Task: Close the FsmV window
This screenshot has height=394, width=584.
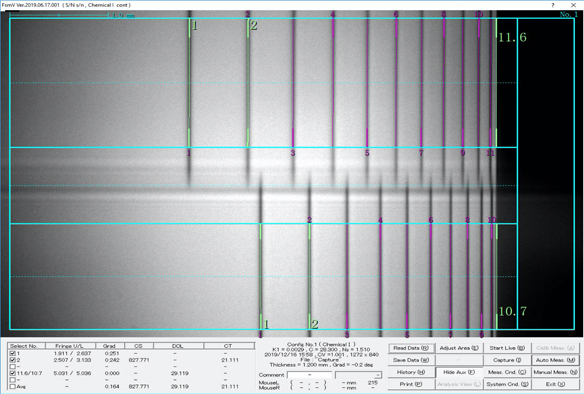Action: (573, 5)
